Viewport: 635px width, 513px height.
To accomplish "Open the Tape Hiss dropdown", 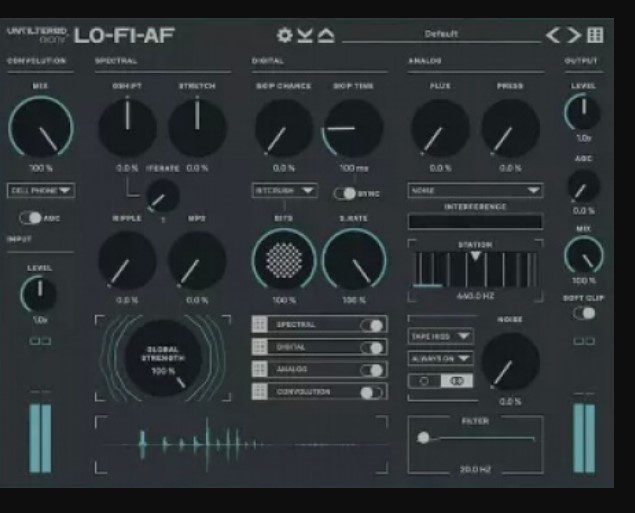I will (x=440, y=336).
